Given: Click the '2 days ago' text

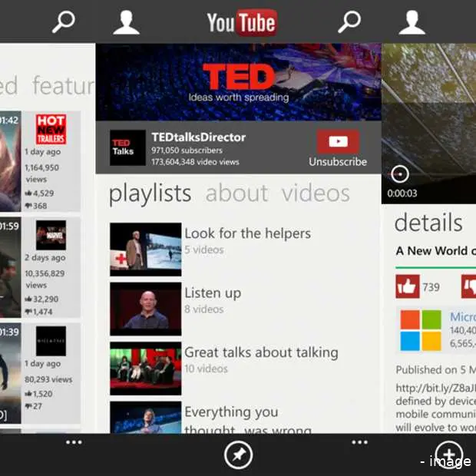Looking at the screenshot, I should click(45, 258).
